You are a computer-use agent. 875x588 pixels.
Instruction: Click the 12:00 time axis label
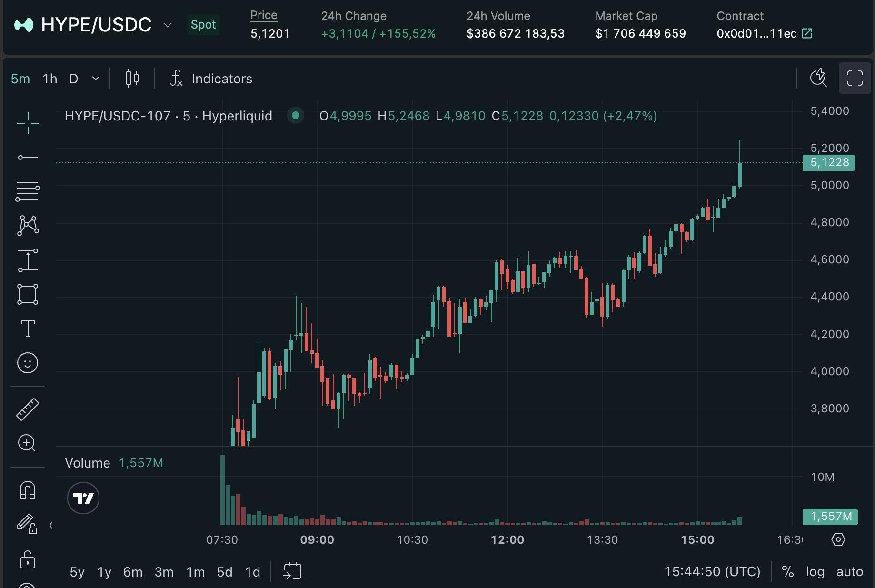507,540
